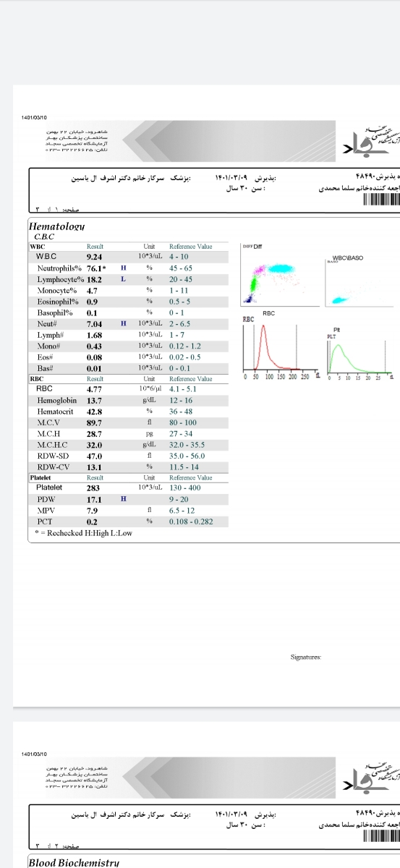This screenshot has width=400, height=868.
Task: Select the Platelet result 283
Action: coord(93,488)
